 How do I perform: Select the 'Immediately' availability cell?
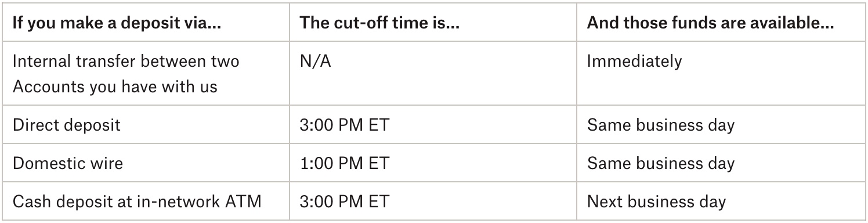pyautogui.click(x=634, y=61)
